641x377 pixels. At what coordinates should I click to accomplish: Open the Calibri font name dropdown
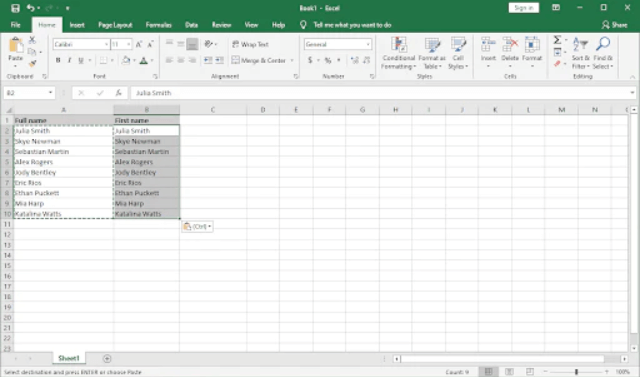tap(106, 44)
